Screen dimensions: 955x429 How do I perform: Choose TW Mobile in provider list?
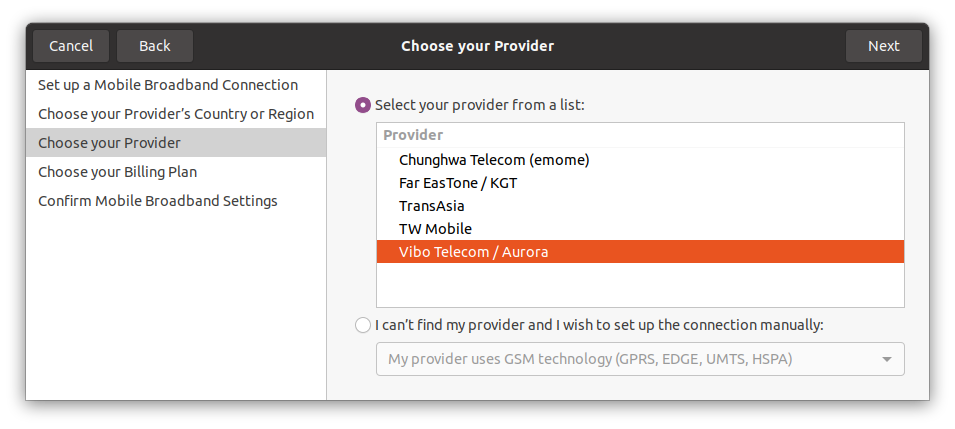point(435,229)
